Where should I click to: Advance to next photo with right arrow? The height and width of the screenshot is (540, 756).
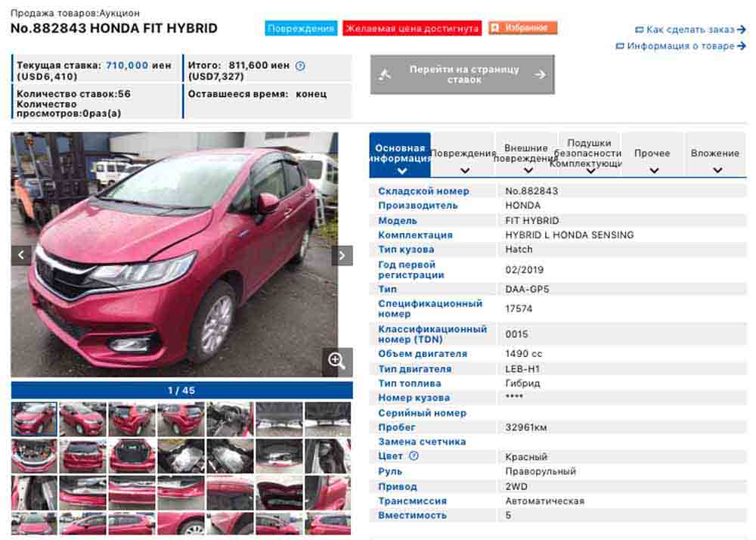pos(342,256)
